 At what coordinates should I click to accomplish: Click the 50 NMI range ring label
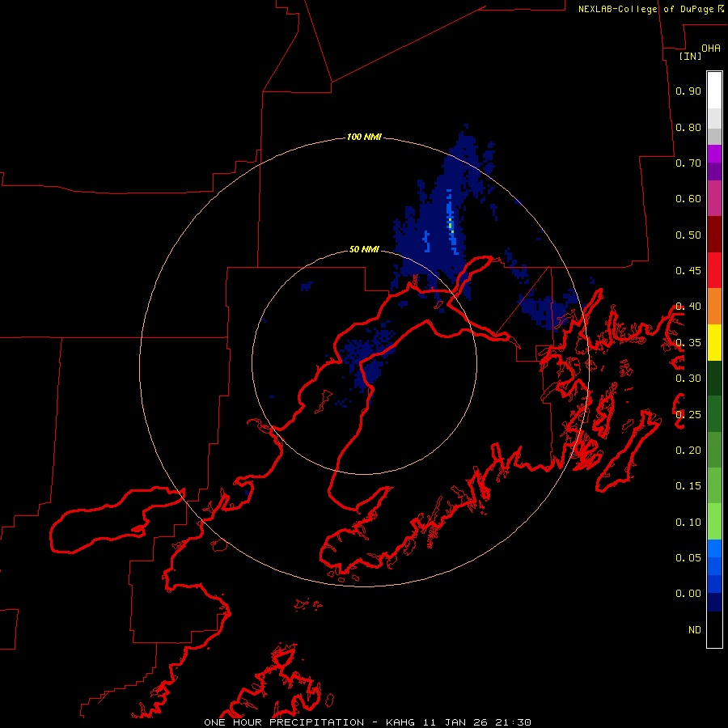tap(364, 249)
